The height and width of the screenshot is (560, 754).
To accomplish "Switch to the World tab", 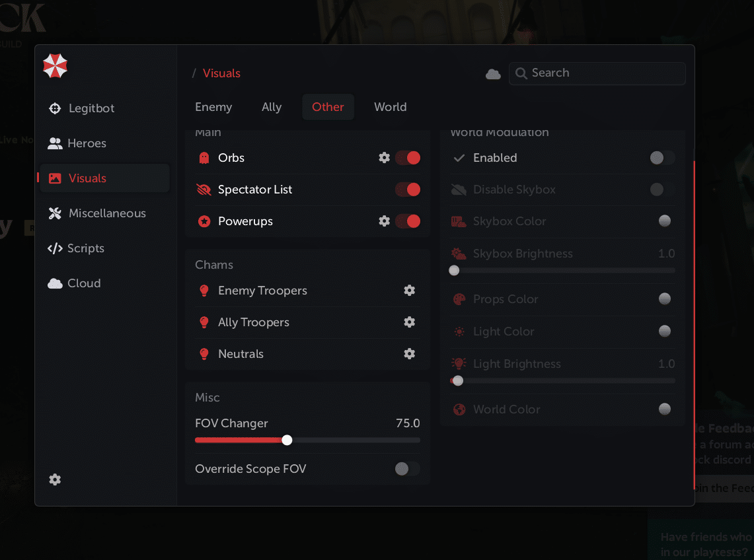I will tap(390, 107).
